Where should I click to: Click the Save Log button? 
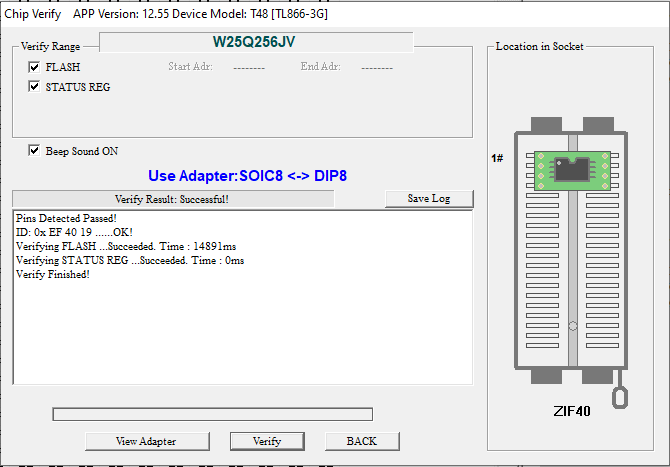coord(429,199)
